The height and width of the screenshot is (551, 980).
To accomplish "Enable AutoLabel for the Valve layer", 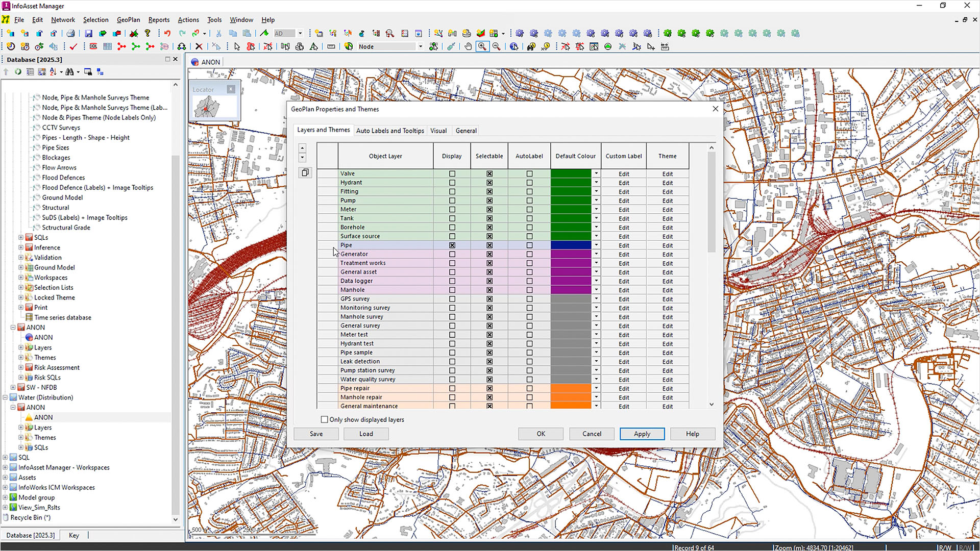I will (529, 173).
